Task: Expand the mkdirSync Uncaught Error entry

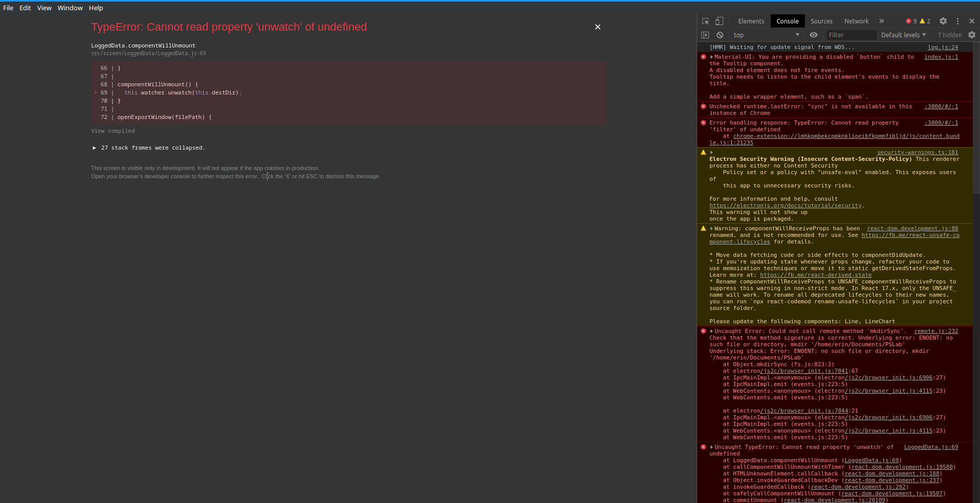Action: 712,331
